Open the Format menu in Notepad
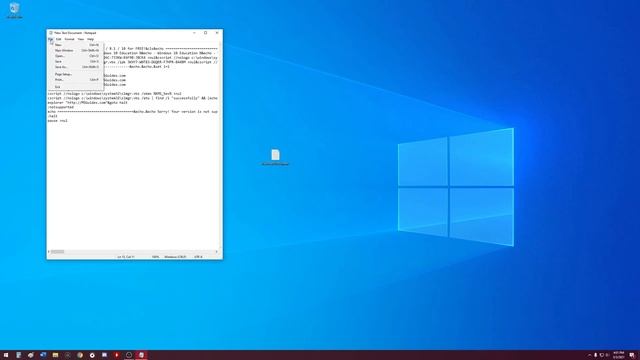The image size is (640, 360). pos(69,39)
